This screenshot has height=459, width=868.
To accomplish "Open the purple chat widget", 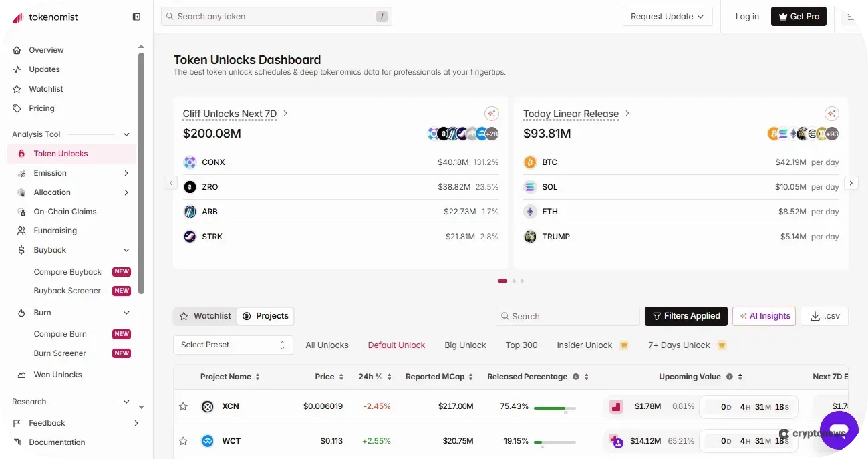I will 839,430.
